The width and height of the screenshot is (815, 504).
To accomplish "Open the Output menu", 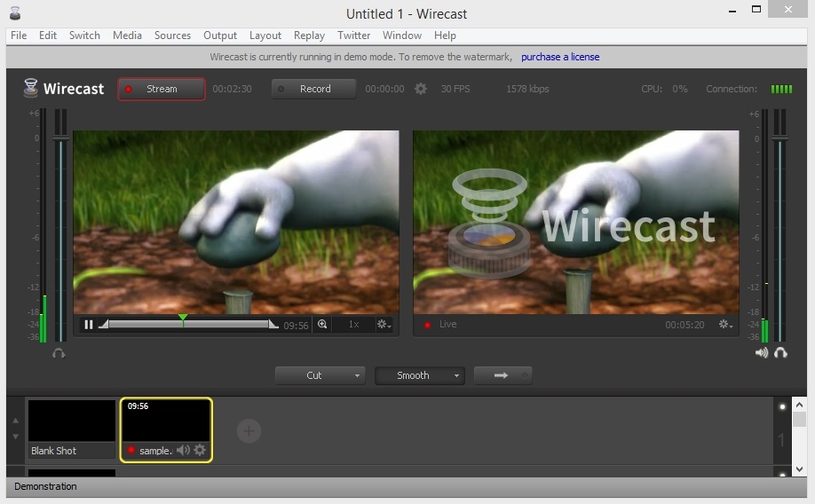I will click(x=220, y=35).
